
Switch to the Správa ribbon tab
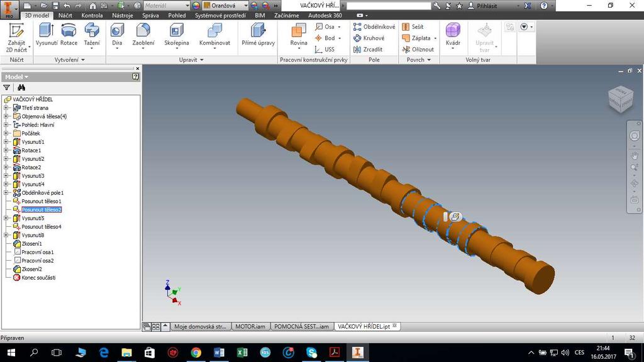click(150, 15)
